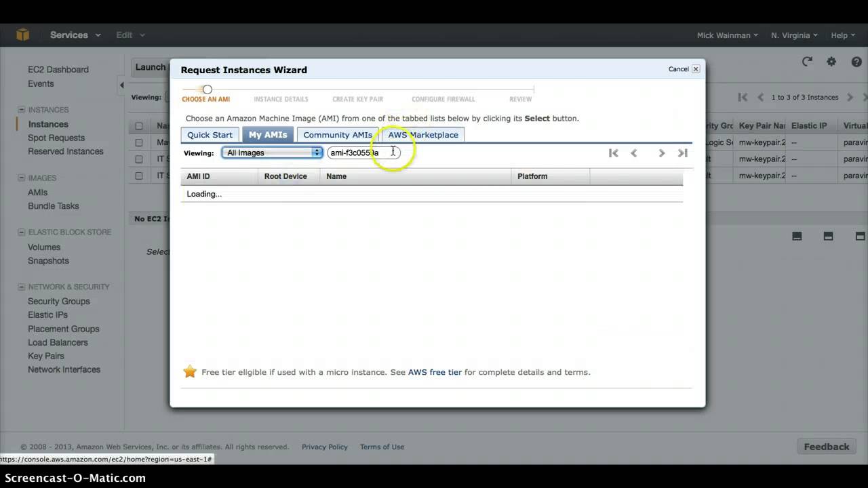Go to next page of AMIs
This screenshot has width=868, height=488.
point(662,153)
